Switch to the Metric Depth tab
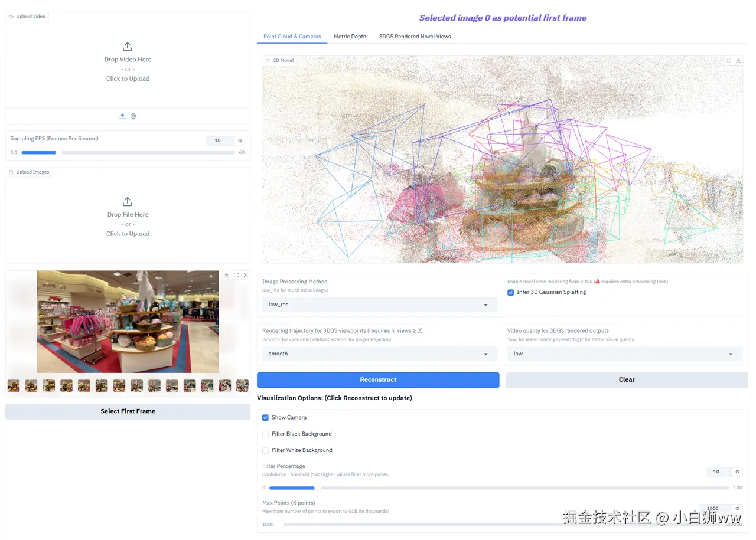756x540 pixels. tap(350, 36)
